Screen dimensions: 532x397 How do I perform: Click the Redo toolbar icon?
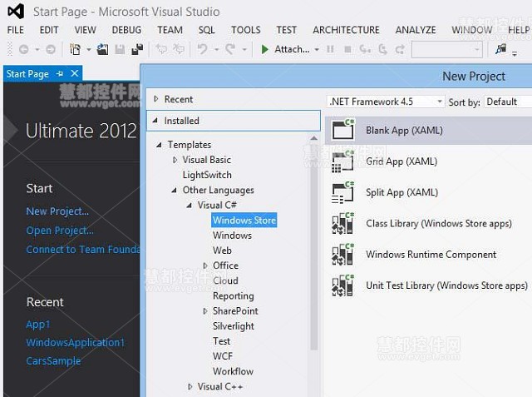coord(230,50)
